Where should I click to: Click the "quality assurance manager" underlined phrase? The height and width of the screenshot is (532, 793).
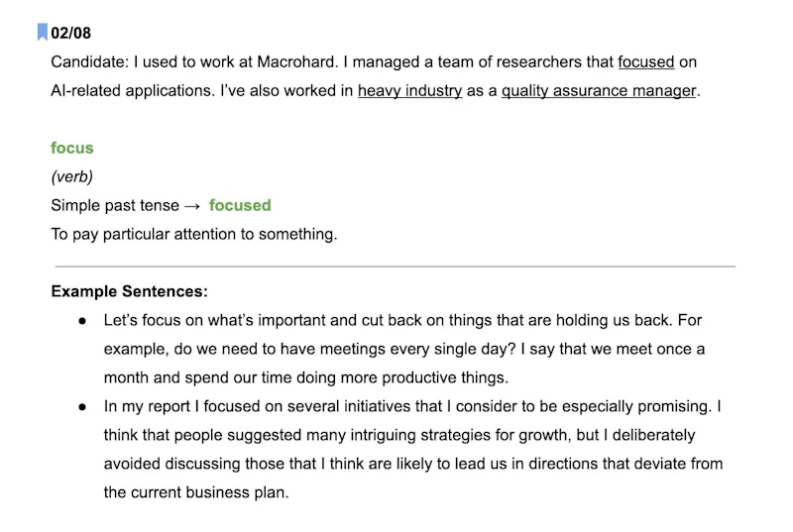coord(598,90)
